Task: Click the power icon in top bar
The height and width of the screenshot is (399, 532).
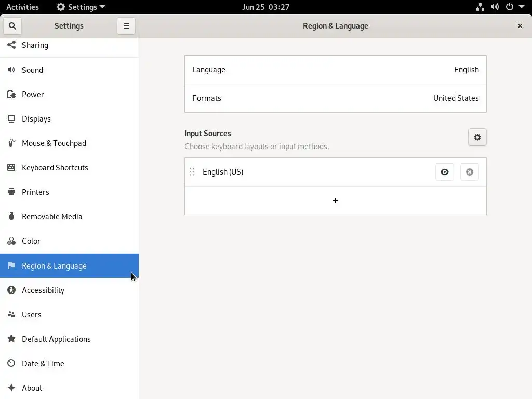Action: [509, 7]
